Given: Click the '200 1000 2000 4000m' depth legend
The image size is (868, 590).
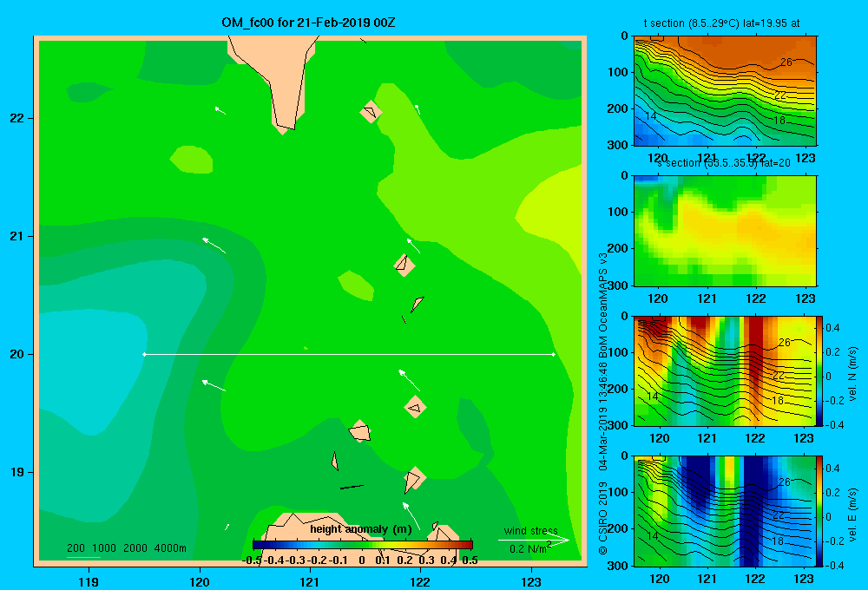Looking at the screenshot, I should [126, 548].
